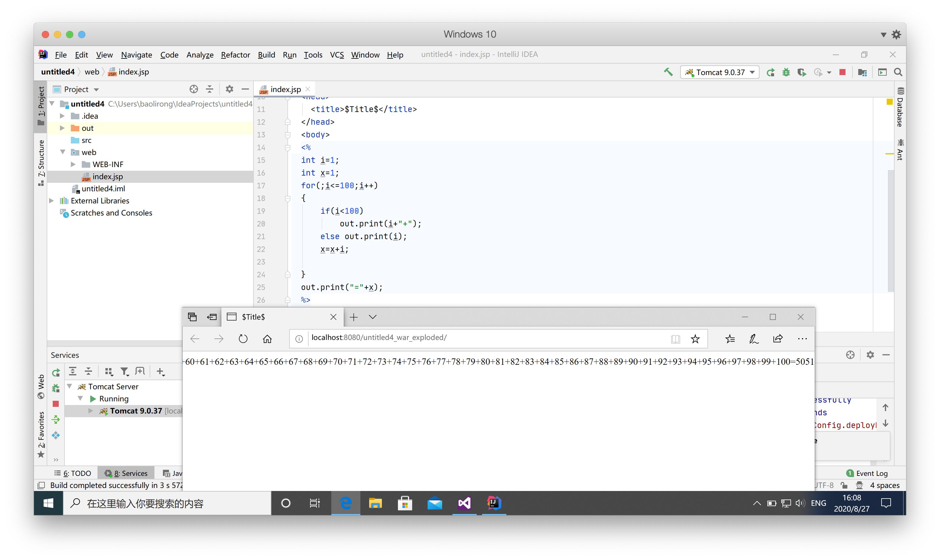Viewport: 940px width, 560px height.
Task: Click the Group By icon in Services
Action: click(108, 371)
